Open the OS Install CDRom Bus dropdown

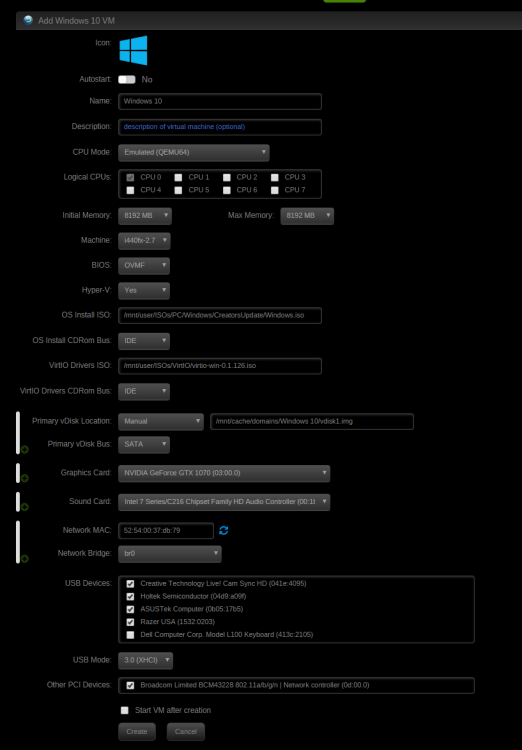pos(144,341)
